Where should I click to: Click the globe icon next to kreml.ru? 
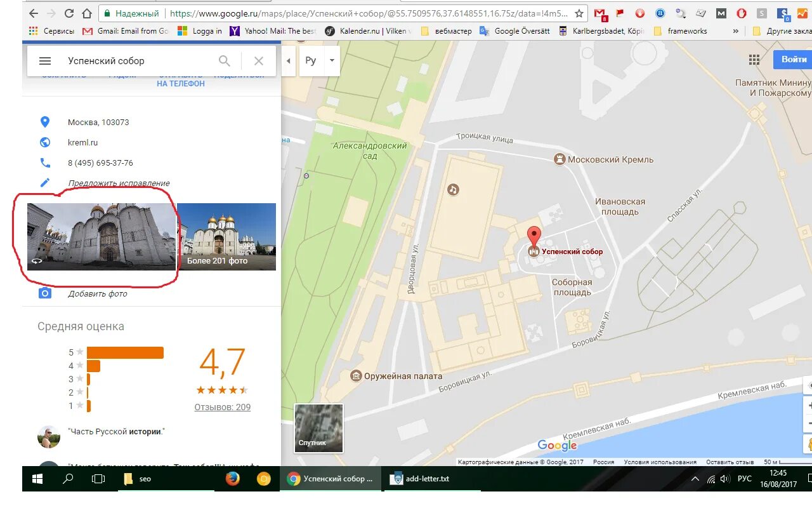[45, 142]
